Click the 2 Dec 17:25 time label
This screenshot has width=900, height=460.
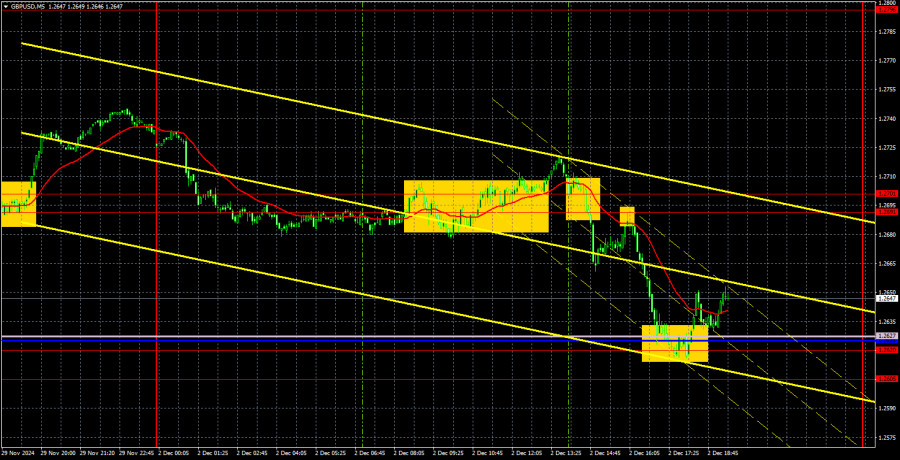[x=682, y=453]
